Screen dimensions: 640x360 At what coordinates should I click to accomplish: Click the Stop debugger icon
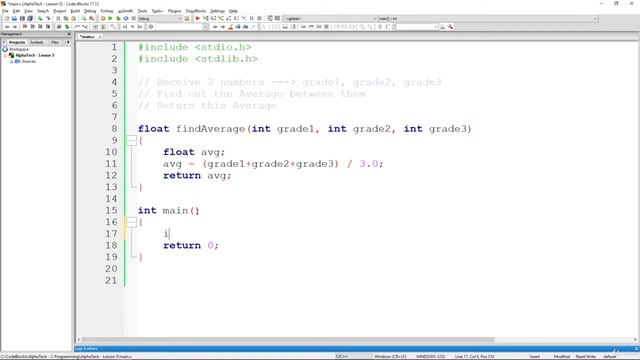coord(259,19)
